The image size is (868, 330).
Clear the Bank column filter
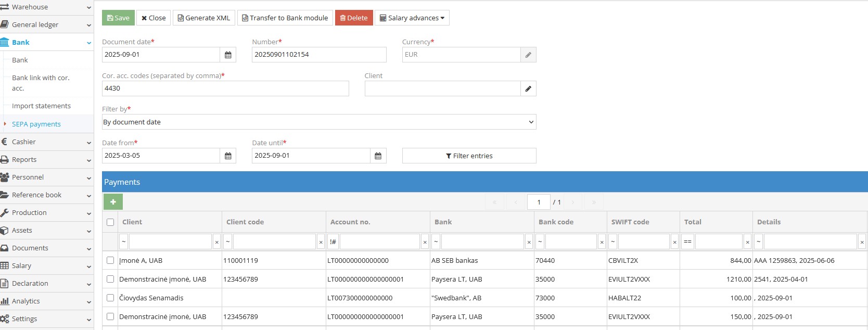coord(529,242)
